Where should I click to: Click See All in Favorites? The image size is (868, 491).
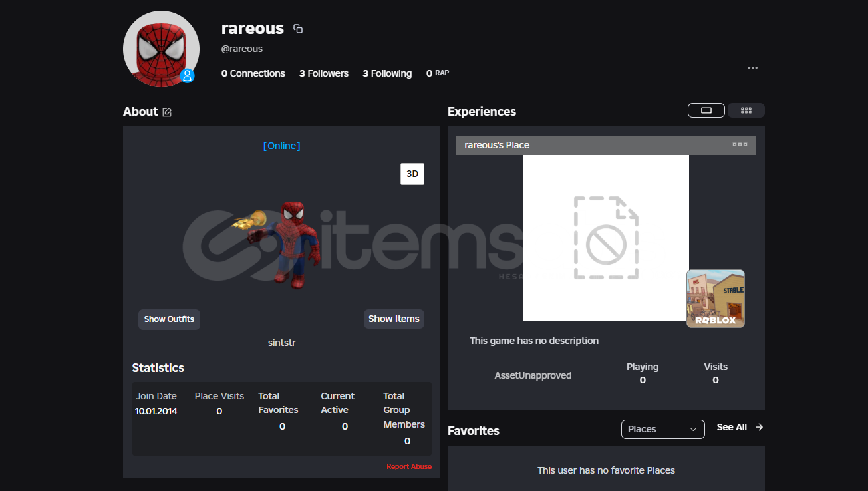pyautogui.click(x=732, y=427)
